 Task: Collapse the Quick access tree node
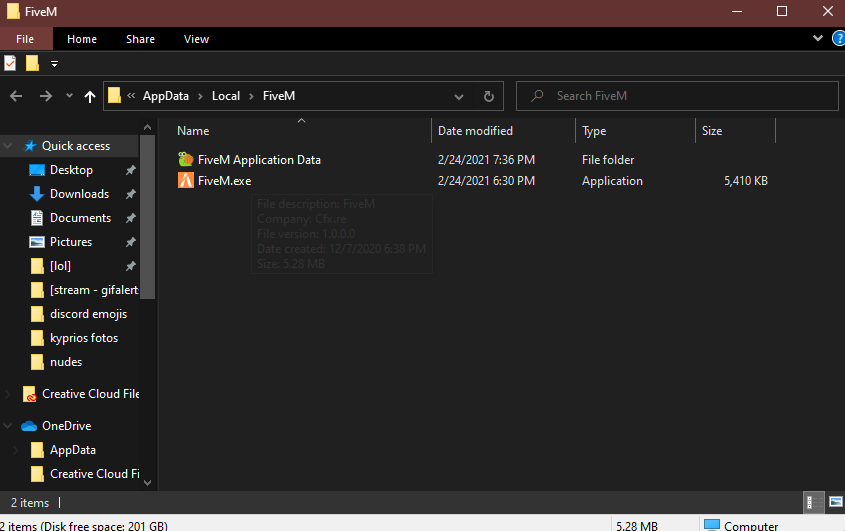point(8,146)
